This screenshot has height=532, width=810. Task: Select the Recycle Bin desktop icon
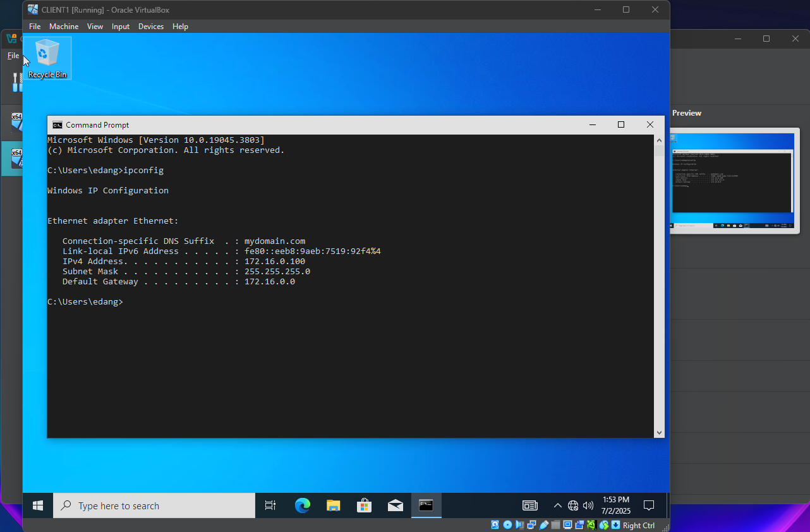[47, 58]
